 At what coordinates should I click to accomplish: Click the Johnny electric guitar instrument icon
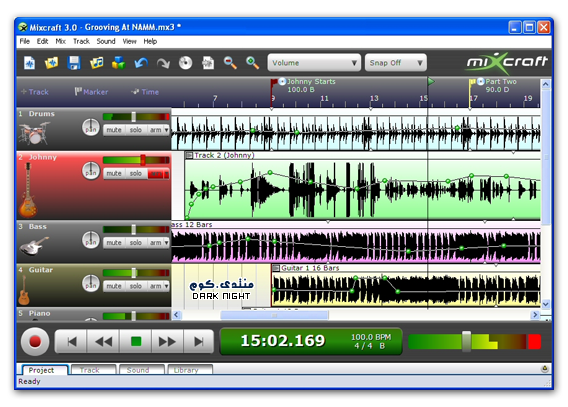click(x=28, y=190)
